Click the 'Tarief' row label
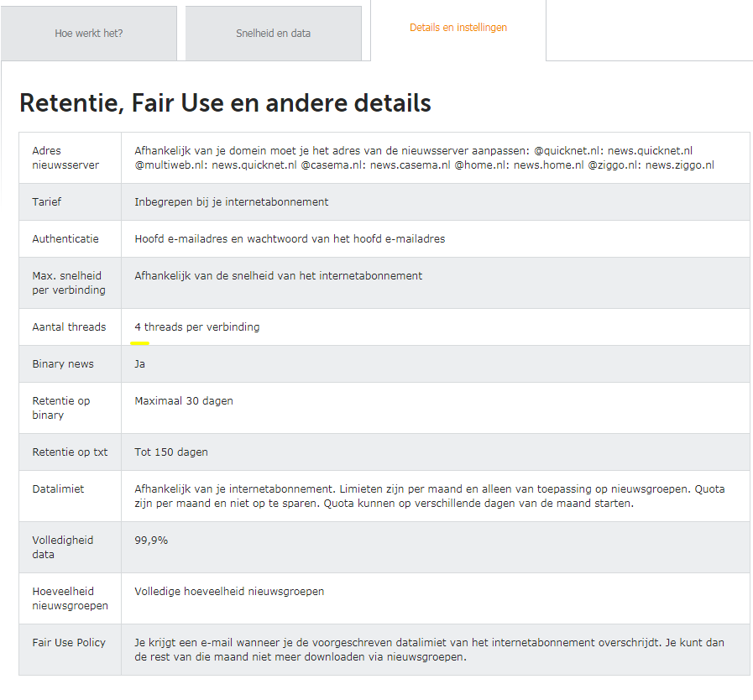This screenshot has height=700, width=753. pos(46,202)
